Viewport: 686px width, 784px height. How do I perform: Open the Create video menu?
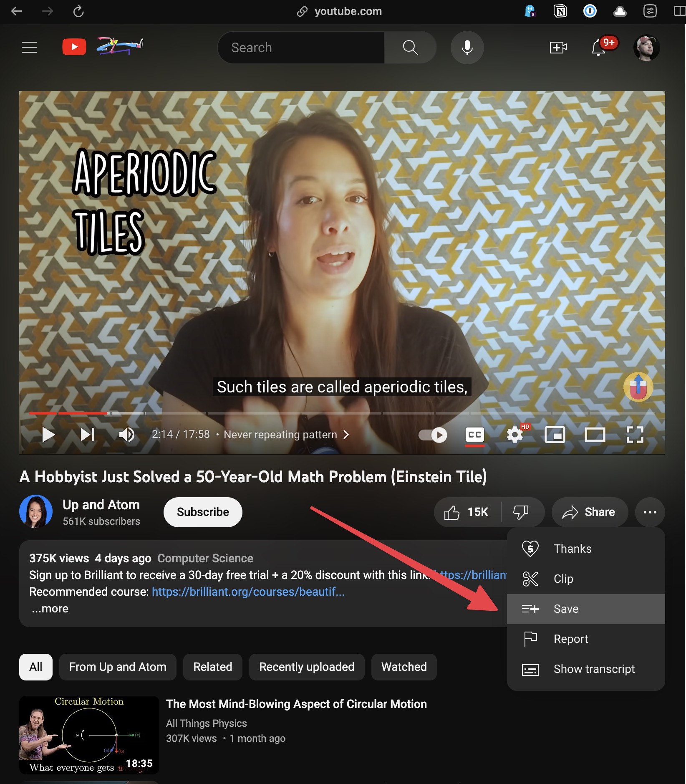[558, 47]
